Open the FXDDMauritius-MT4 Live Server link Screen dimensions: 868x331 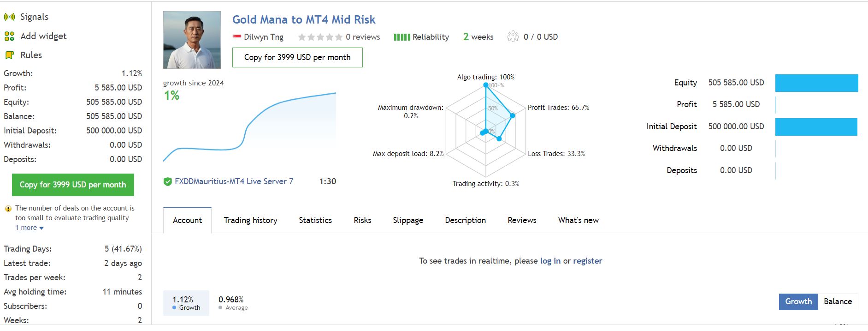click(x=234, y=181)
